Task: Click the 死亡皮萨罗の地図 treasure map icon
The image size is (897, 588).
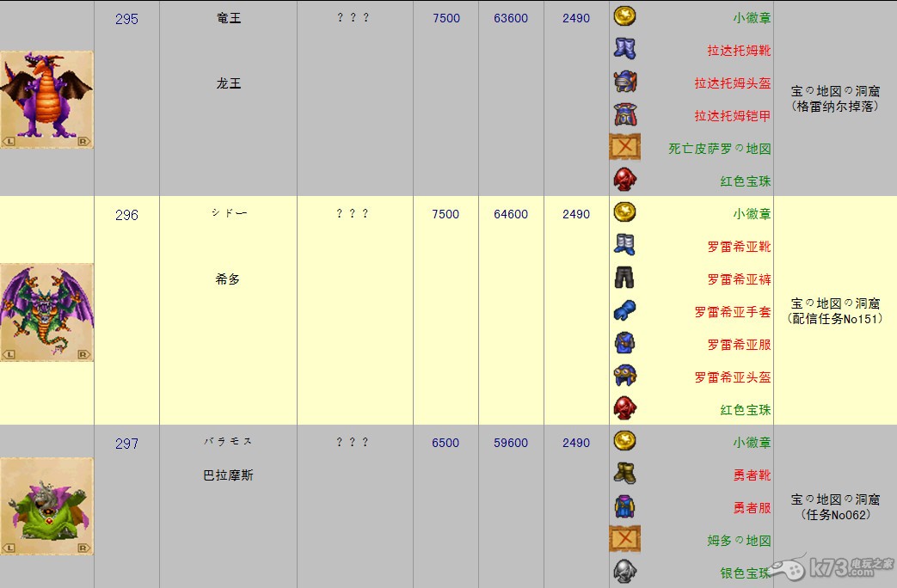Action: (624, 147)
